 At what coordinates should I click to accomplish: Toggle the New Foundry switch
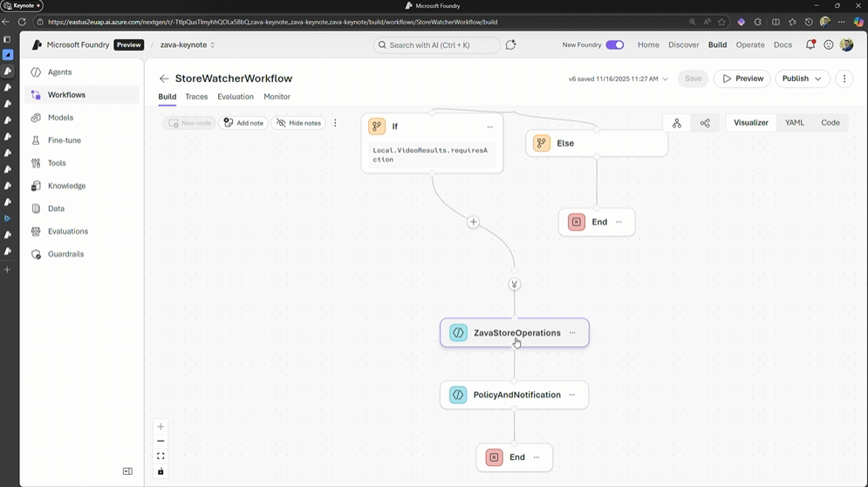coord(615,45)
